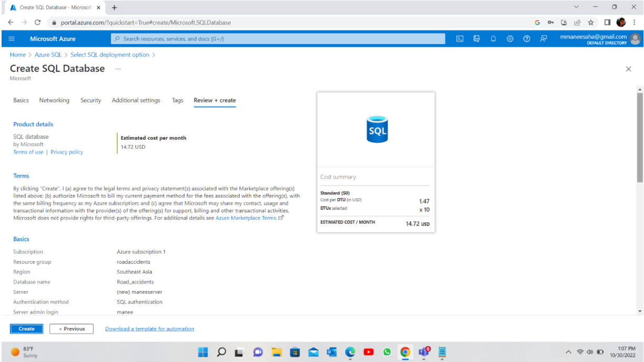The width and height of the screenshot is (644, 362).
Task: Click the scrollbar down arrow
Action: [x=639, y=311]
